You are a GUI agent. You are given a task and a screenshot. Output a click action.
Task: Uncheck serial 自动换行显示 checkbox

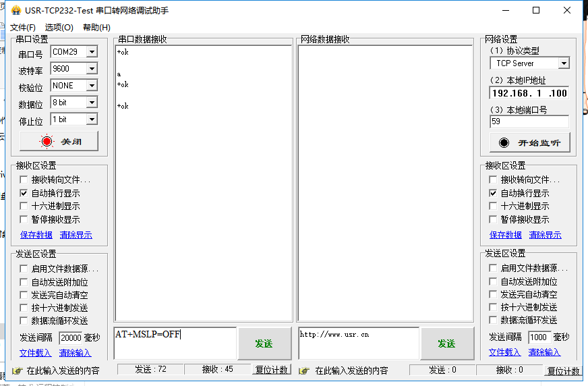coord(24,193)
